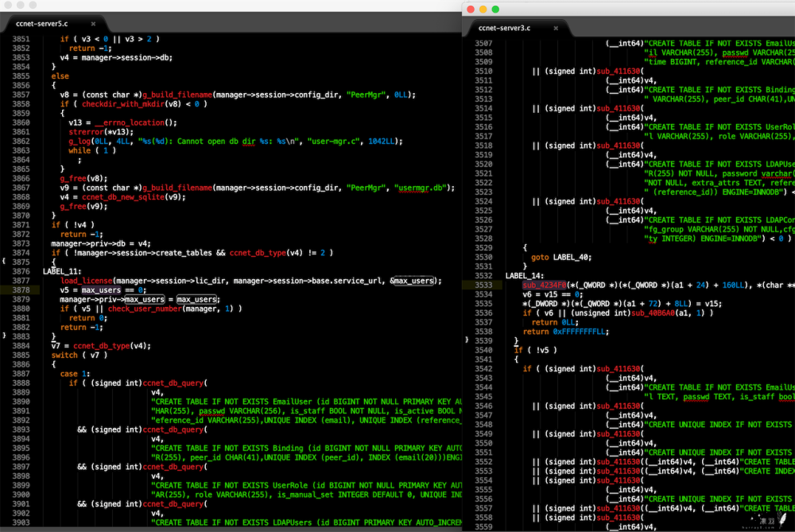Image resolution: width=795 pixels, height=532 pixels.
Task: Click the "ccnet_db_new_sqlite" function call
Action: coord(123,197)
